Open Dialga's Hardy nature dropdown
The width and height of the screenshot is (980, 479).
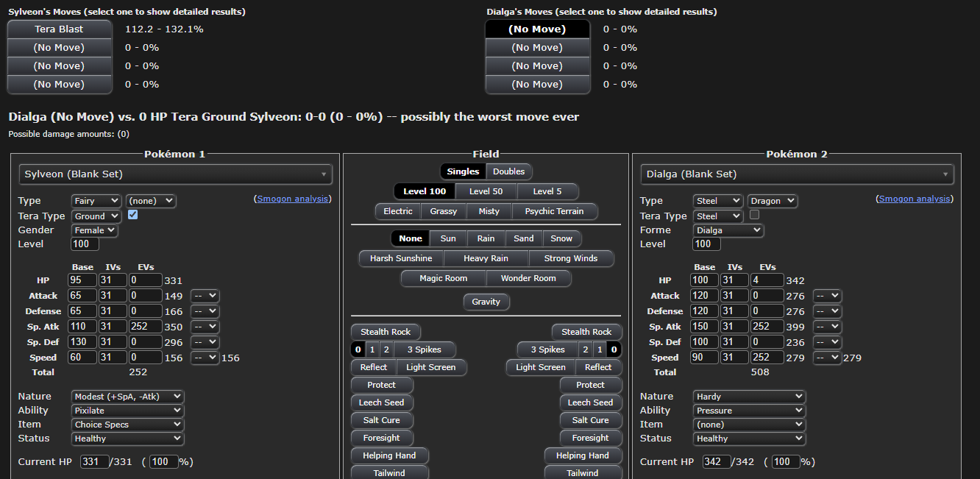[749, 397]
